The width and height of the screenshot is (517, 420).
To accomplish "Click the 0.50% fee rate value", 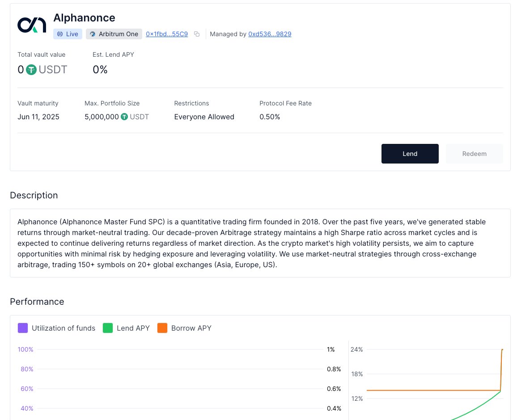I will point(270,117).
